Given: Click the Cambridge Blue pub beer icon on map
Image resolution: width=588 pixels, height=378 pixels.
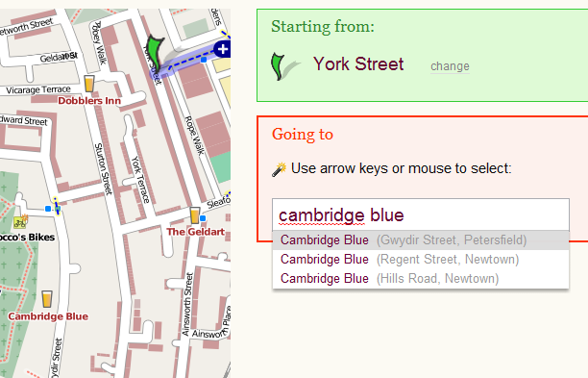Looking at the screenshot, I should click(x=47, y=299).
